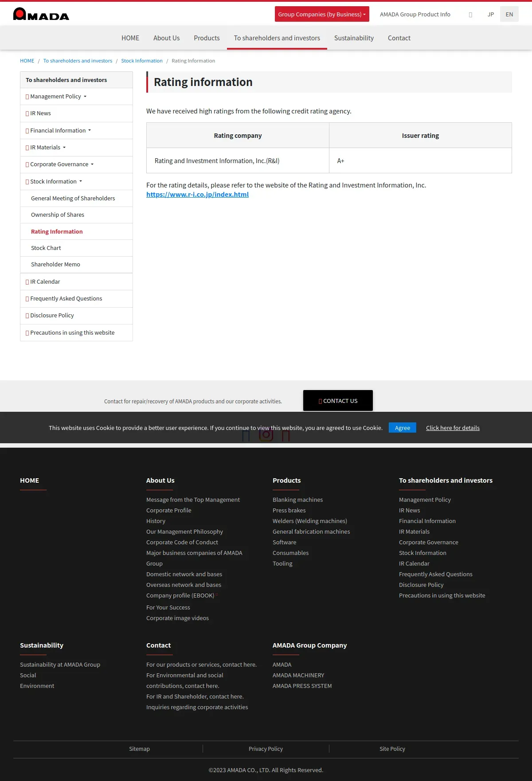Image resolution: width=532 pixels, height=781 pixels.
Task: Open Group Companies (by Business) dropdown
Action: point(322,14)
